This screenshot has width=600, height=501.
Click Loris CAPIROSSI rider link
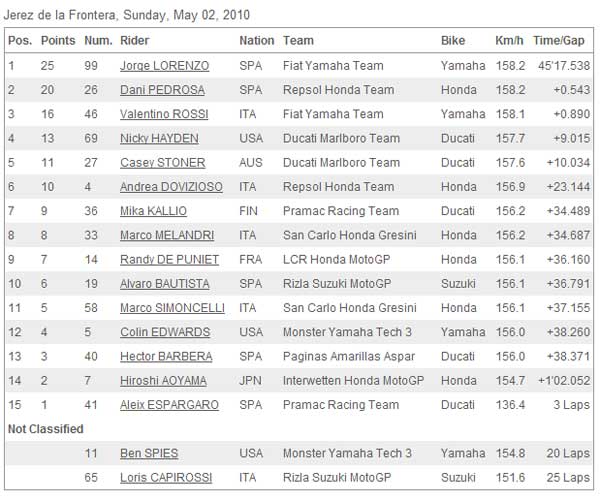pos(166,478)
